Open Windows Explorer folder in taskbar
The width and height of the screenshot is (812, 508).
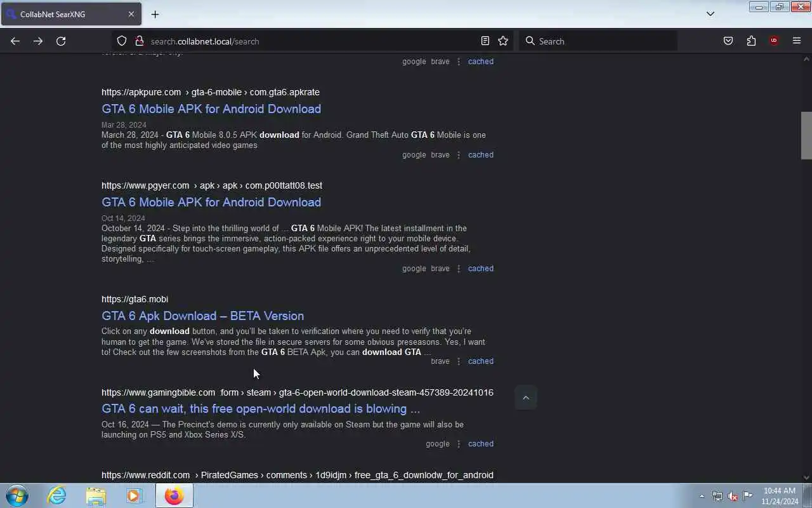[96, 495]
